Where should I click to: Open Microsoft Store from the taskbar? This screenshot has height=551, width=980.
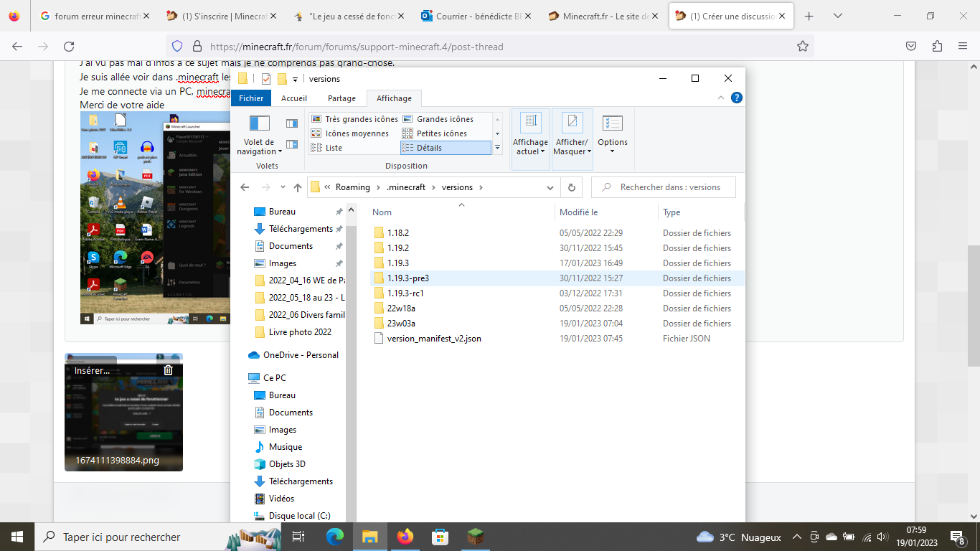click(440, 537)
